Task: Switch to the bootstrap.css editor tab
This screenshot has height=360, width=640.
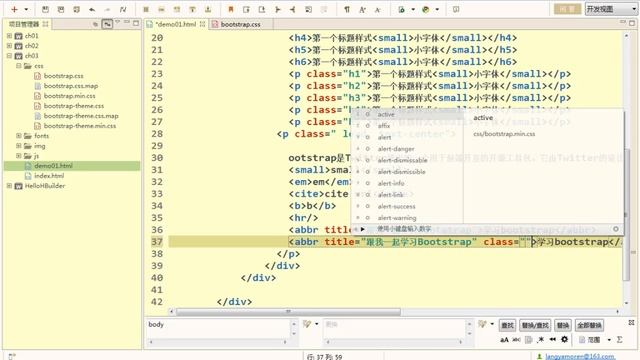Action: click(x=240, y=24)
